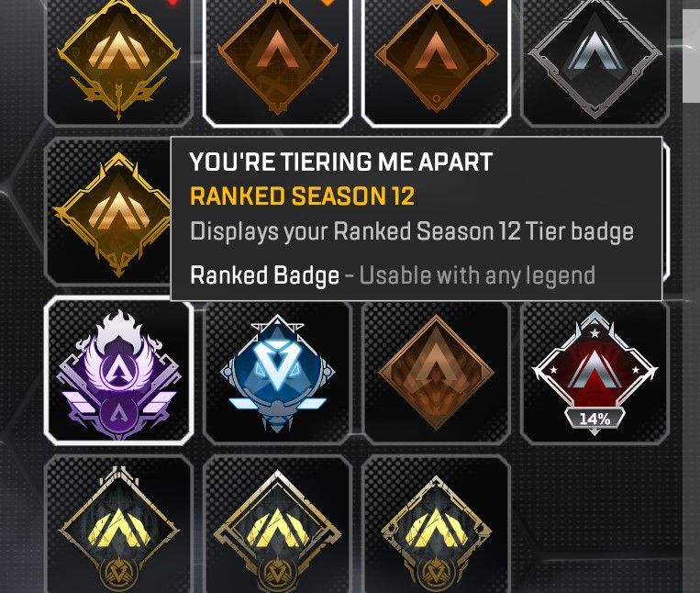Select the silver ranked badge in top row
Image resolution: width=700 pixels, height=593 pixels.
(594, 61)
